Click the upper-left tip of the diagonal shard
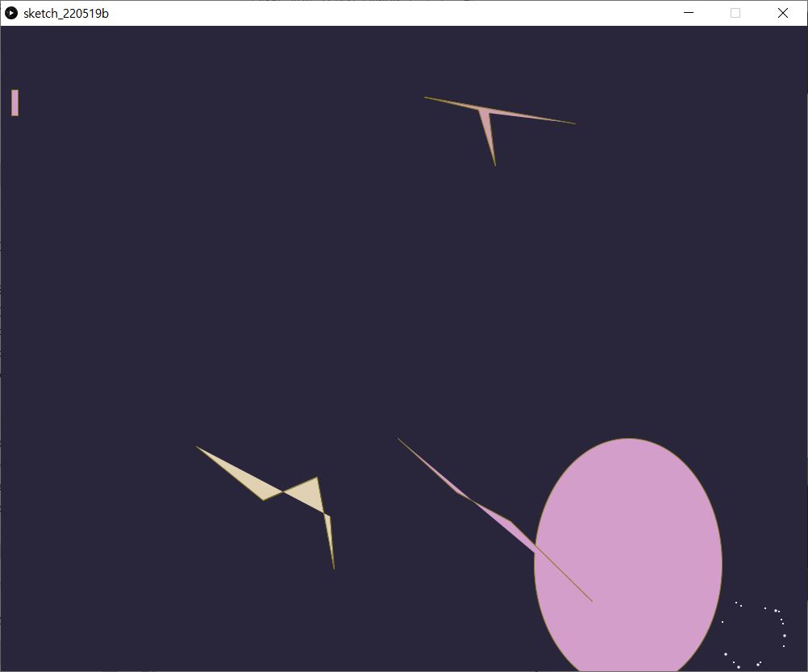 pyautogui.click(x=400, y=440)
